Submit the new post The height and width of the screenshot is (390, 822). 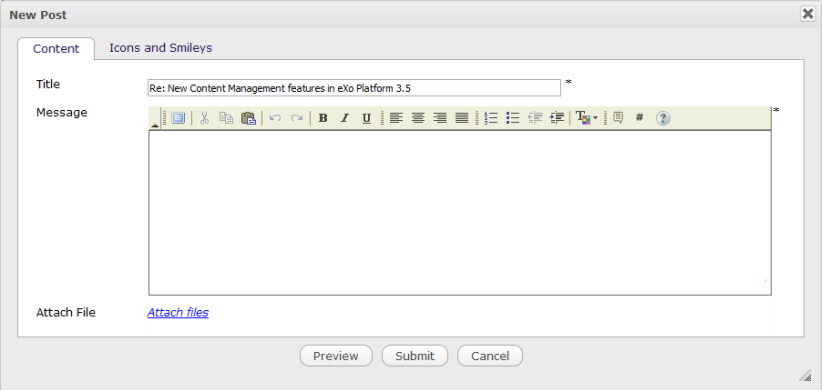415,356
